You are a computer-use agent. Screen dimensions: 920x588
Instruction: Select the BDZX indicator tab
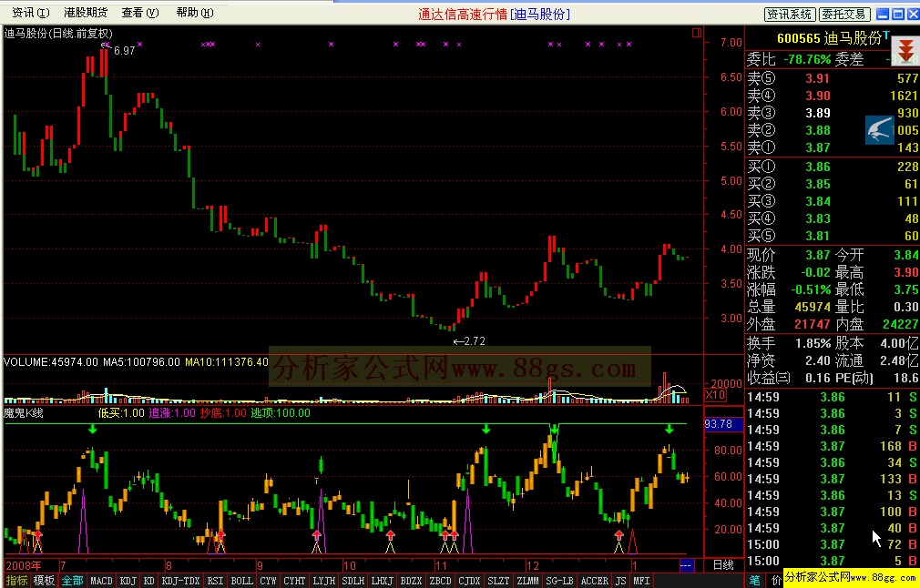[412, 581]
